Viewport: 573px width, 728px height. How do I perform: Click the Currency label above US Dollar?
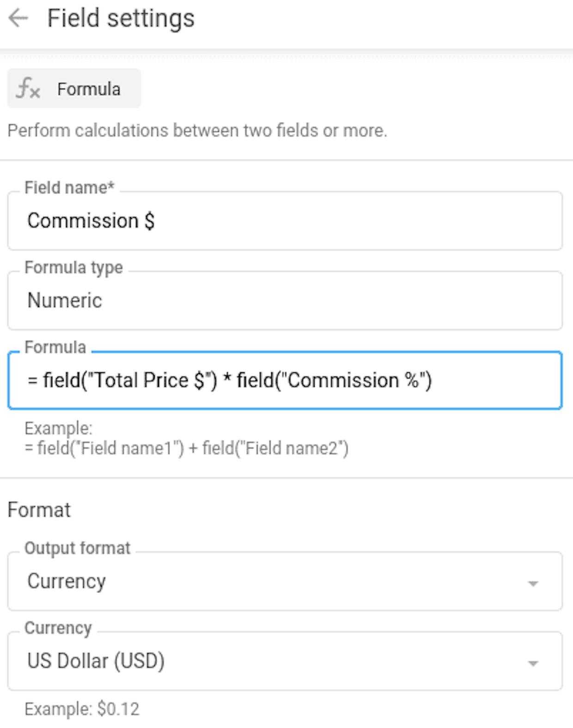coord(58,628)
